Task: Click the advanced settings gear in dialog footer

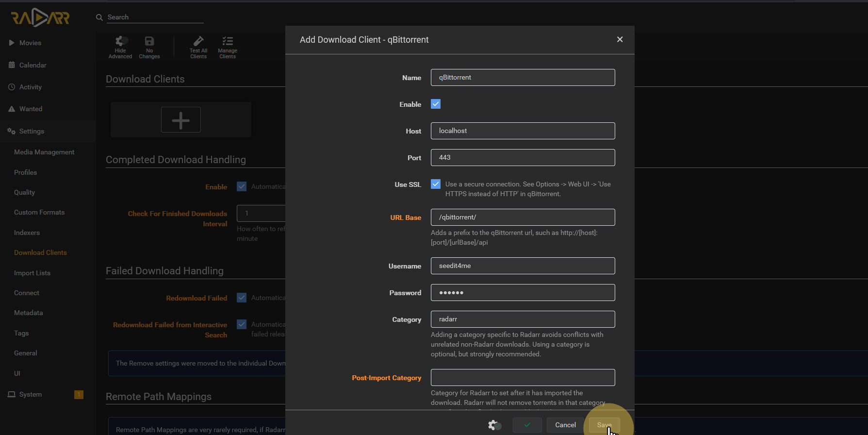Action: (x=494, y=425)
